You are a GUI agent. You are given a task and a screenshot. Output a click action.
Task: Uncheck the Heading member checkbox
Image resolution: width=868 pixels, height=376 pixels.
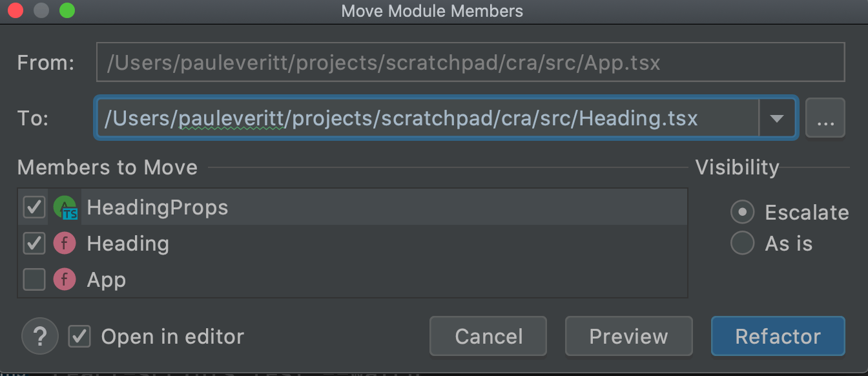[34, 244]
